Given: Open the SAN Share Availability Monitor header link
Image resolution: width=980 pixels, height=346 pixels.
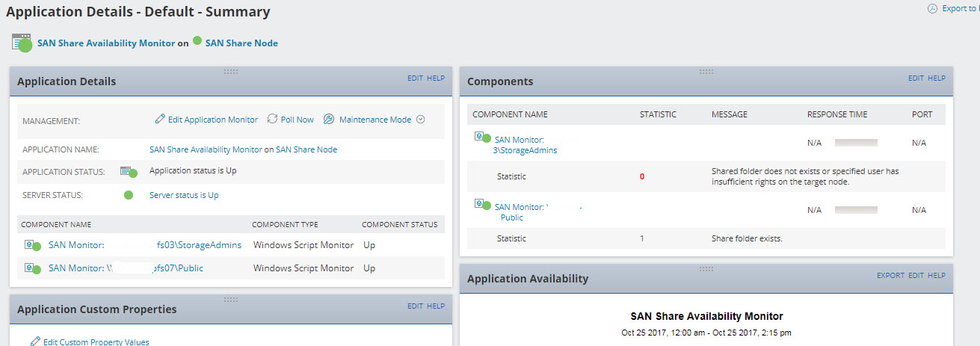Looking at the screenshot, I should click(x=106, y=43).
